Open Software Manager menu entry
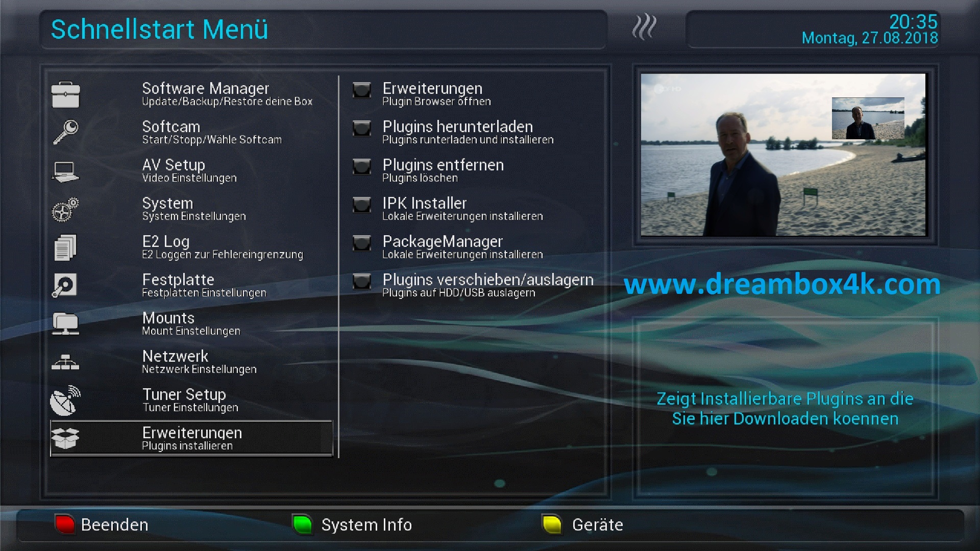The width and height of the screenshot is (980, 551). click(191, 94)
